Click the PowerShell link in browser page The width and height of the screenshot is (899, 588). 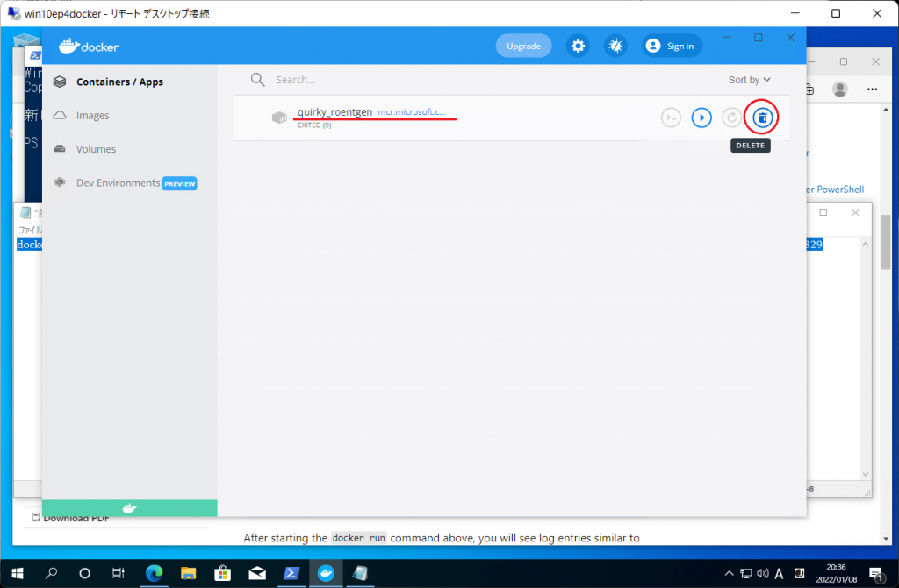pyautogui.click(x=835, y=189)
